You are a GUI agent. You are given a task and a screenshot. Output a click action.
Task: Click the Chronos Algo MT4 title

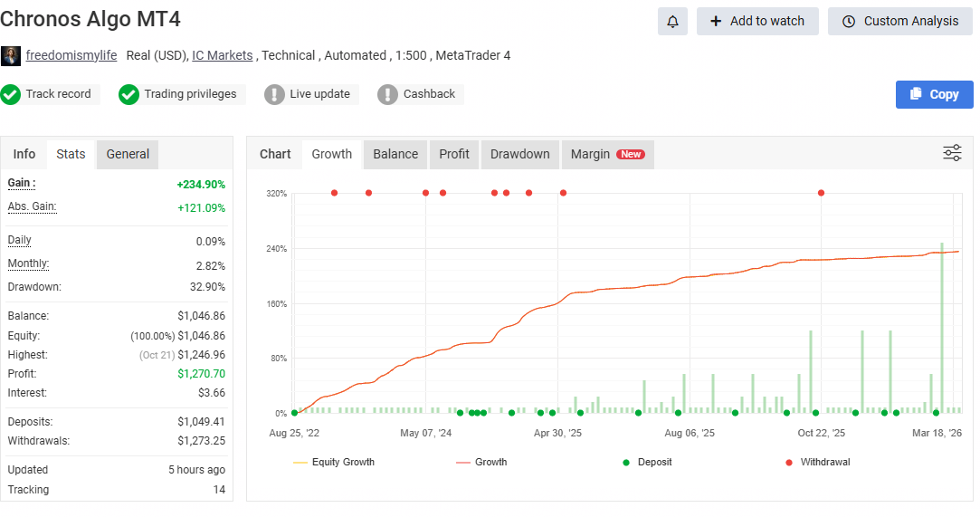90,19
